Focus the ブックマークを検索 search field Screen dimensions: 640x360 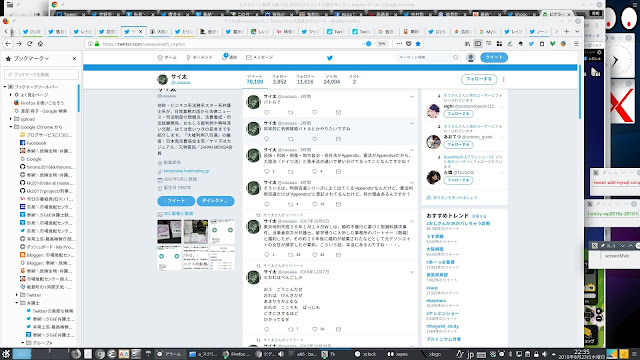click(41, 75)
